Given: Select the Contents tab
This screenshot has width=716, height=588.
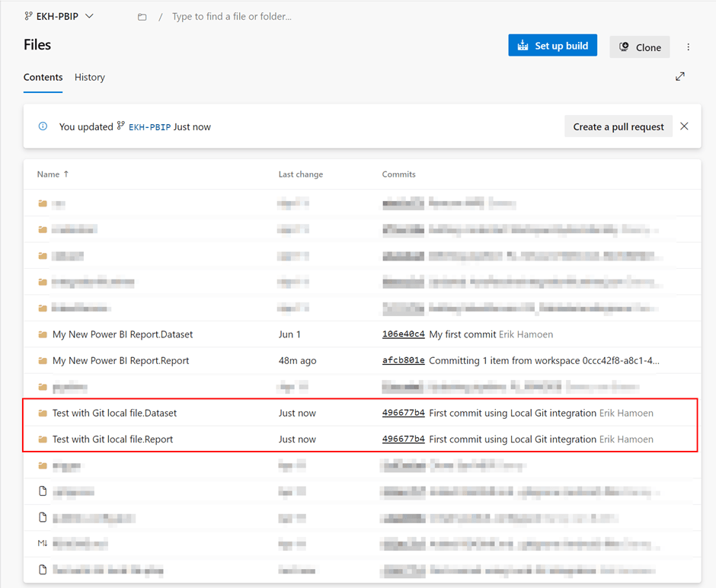Looking at the screenshot, I should pos(43,77).
